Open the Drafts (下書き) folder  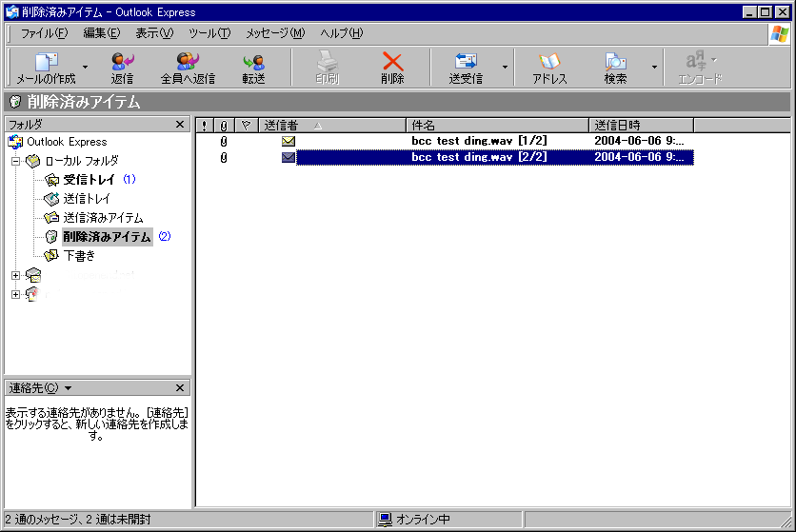pyautogui.click(x=79, y=256)
